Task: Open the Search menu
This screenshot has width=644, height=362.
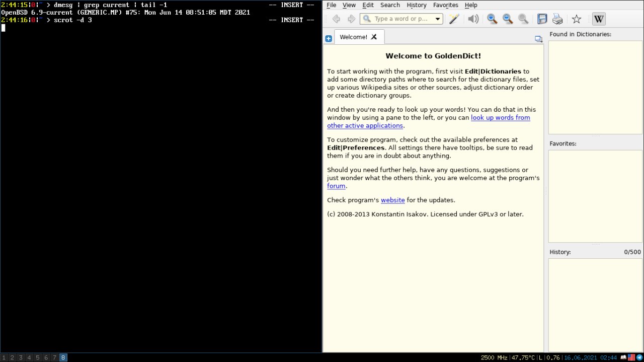Action: 390,5
